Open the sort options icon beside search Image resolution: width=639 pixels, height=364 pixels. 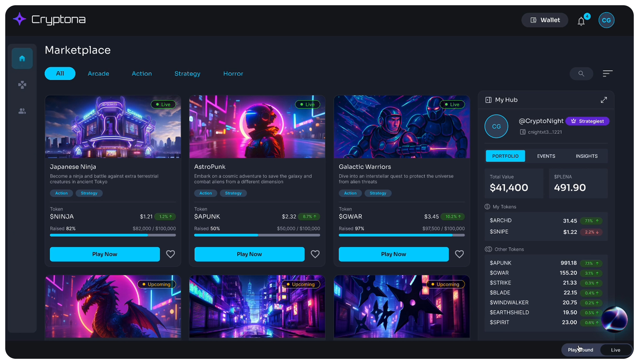(x=607, y=74)
